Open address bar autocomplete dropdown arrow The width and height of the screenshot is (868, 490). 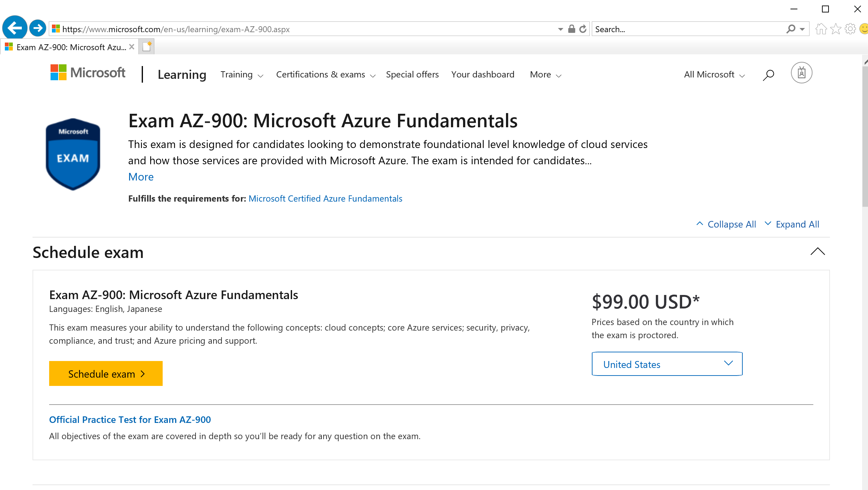tap(560, 29)
